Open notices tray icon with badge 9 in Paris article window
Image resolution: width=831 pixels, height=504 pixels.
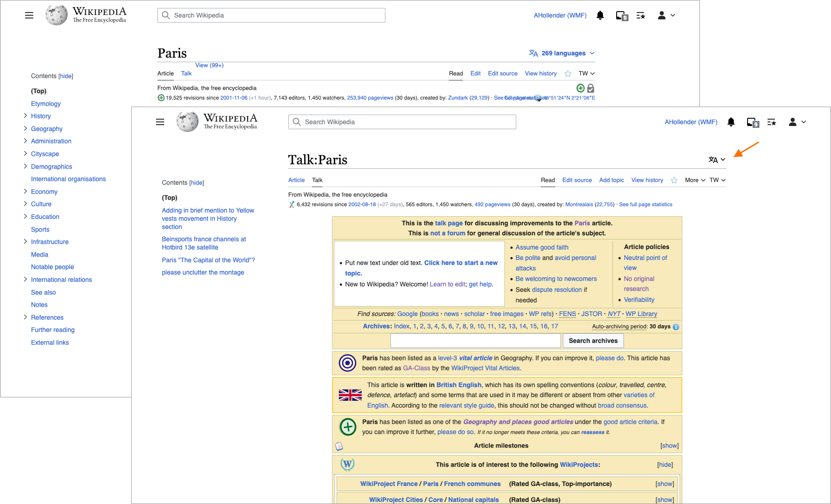tap(622, 16)
